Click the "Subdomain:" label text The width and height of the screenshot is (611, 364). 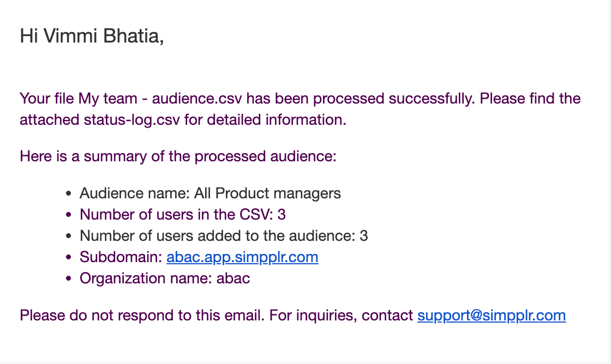click(121, 257)
